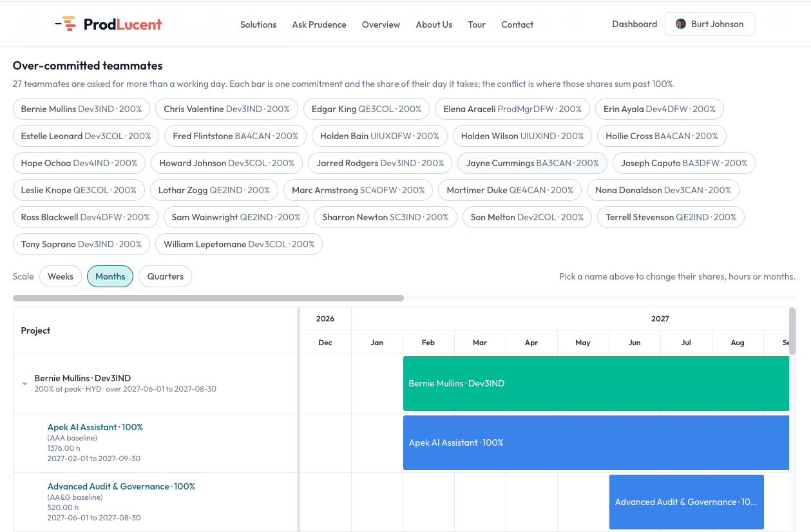Click Marc Armstrong SC4DFW chip

[x=358, y=190]
